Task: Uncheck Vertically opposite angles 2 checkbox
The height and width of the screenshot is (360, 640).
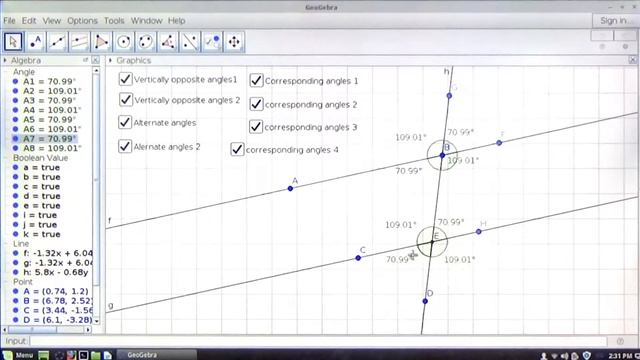Action: click(125, 100)
